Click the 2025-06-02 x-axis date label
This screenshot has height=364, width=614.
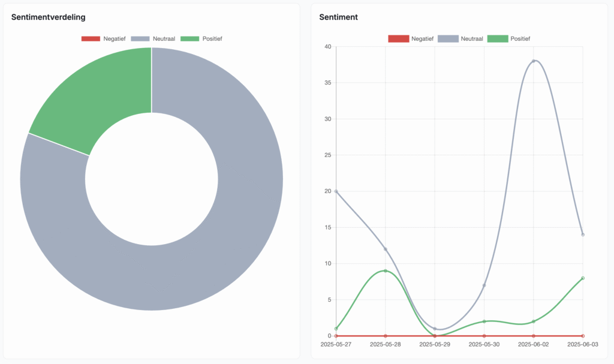tap(533, 345)
